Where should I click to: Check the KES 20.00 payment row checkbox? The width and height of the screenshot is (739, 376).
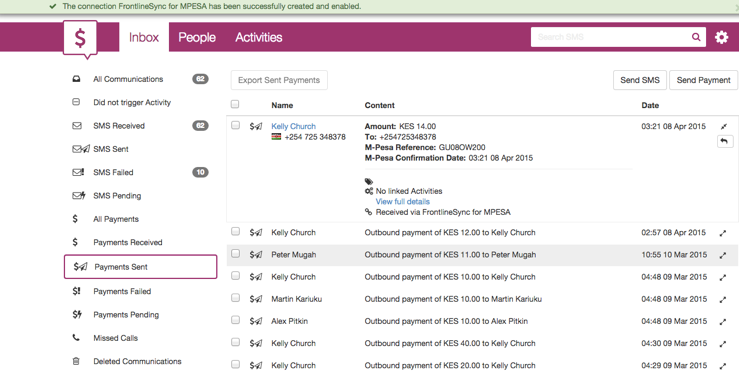pos(235,364)
